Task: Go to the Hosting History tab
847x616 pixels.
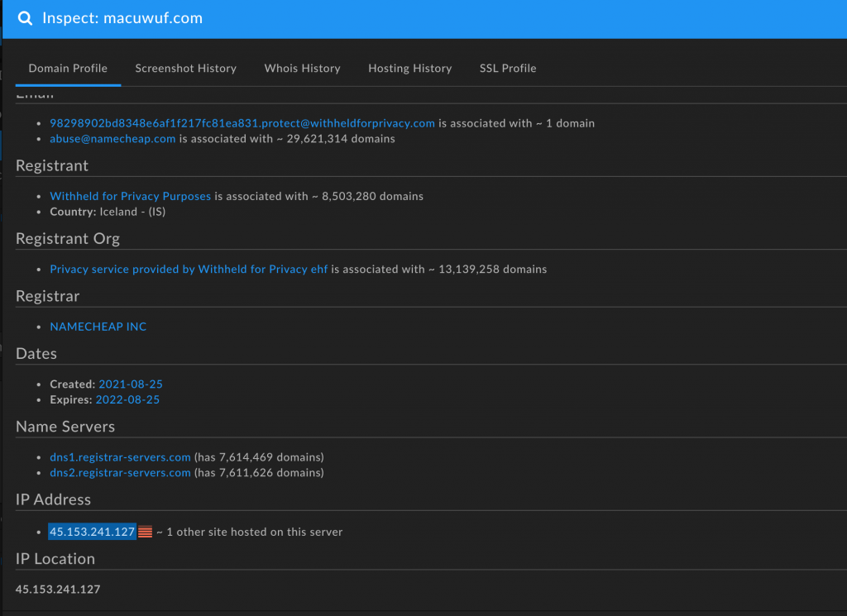Action: point(410,69)
